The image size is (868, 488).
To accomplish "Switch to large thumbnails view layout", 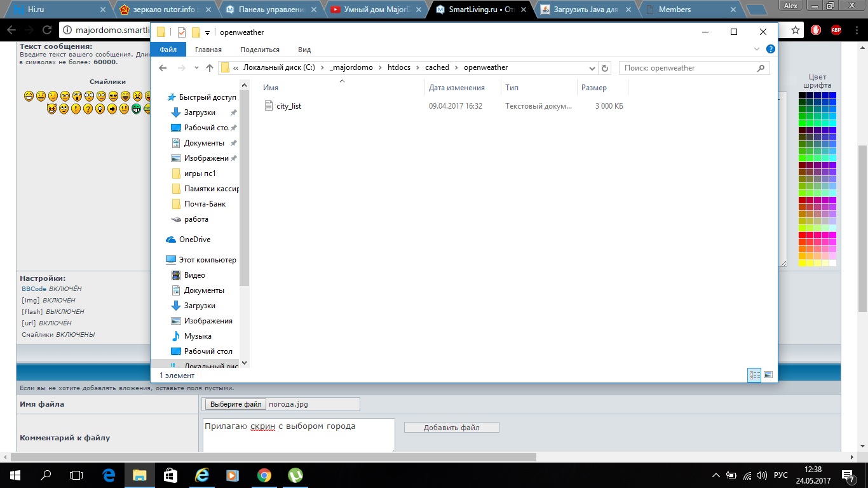I will coord(768,376).
